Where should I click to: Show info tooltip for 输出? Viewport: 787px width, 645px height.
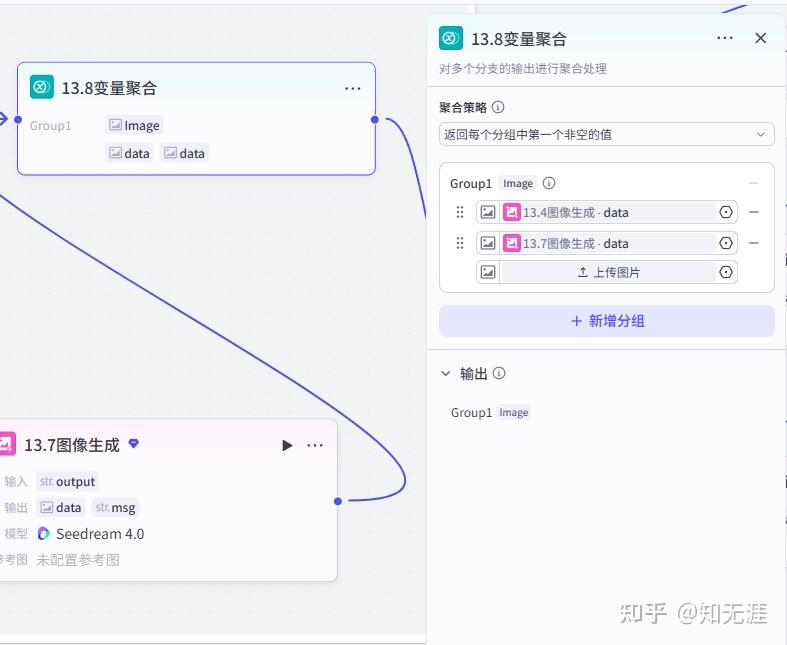click(x=499, y=373)
